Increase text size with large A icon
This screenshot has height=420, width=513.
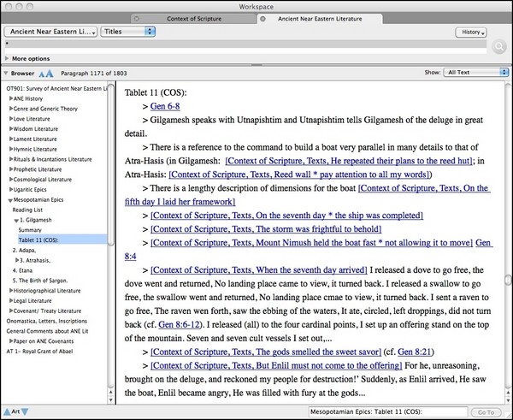pyautogui.click(x=49, y=74)
